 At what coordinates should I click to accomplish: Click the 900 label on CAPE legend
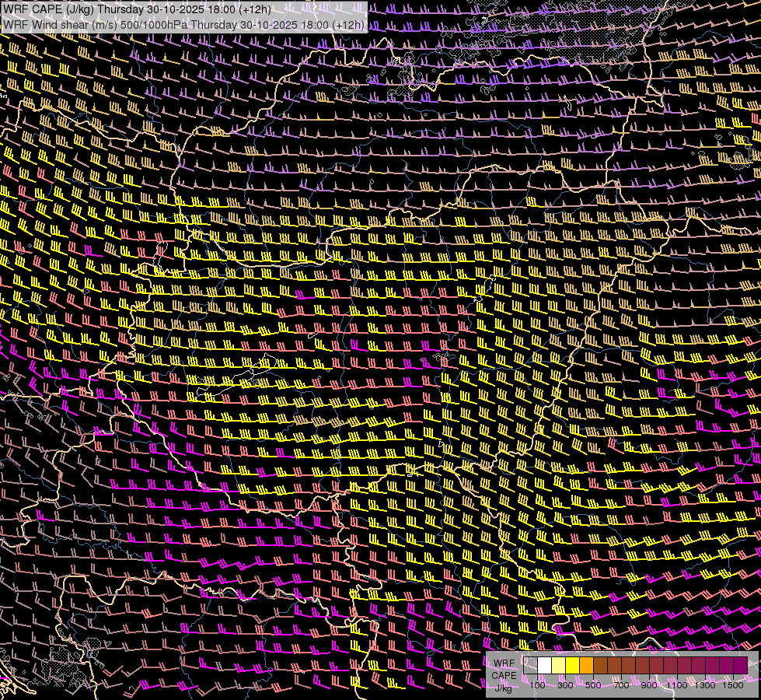(649, 685)
